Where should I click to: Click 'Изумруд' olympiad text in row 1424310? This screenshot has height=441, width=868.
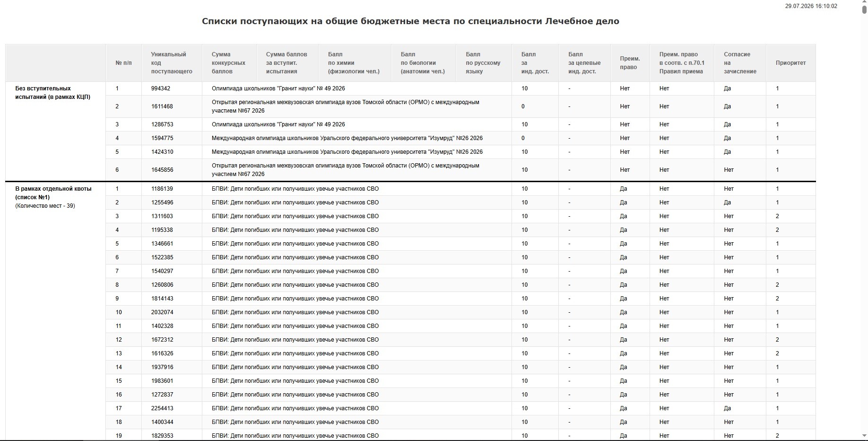347,152
